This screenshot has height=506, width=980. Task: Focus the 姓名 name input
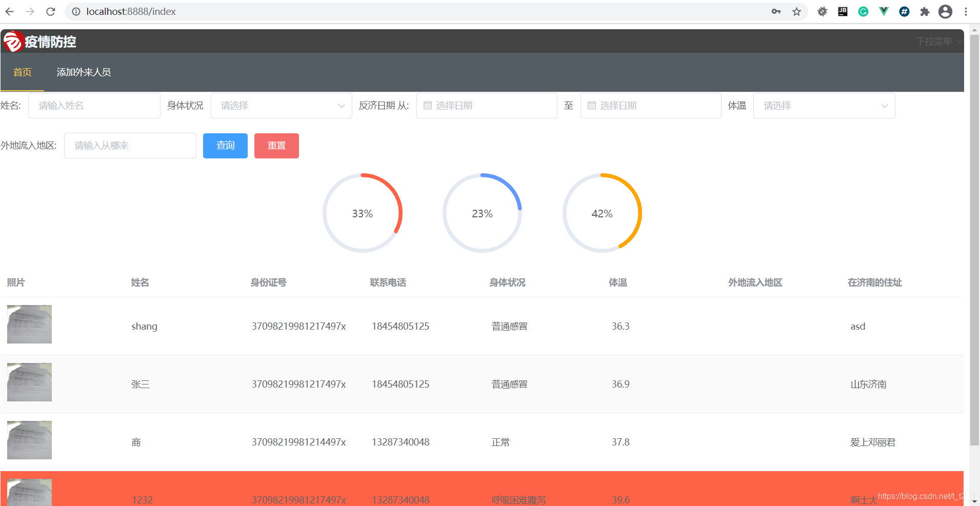coord(94,106)
